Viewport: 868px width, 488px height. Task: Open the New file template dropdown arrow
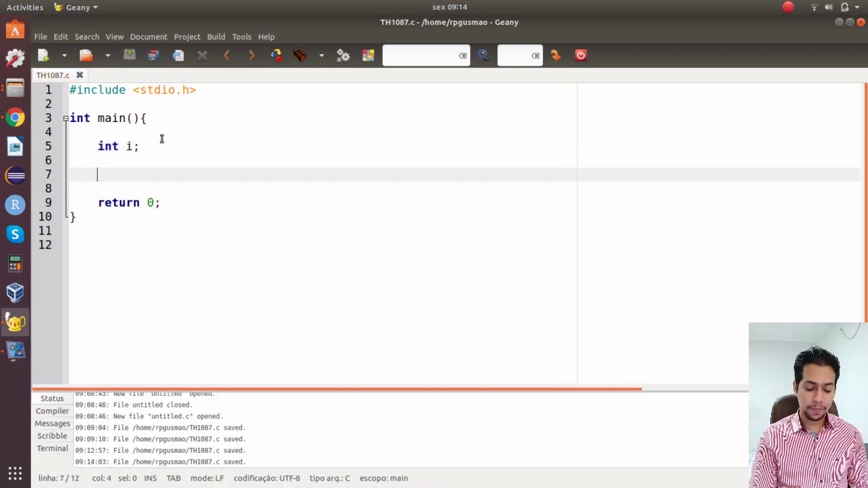click(x=64, y=56)
